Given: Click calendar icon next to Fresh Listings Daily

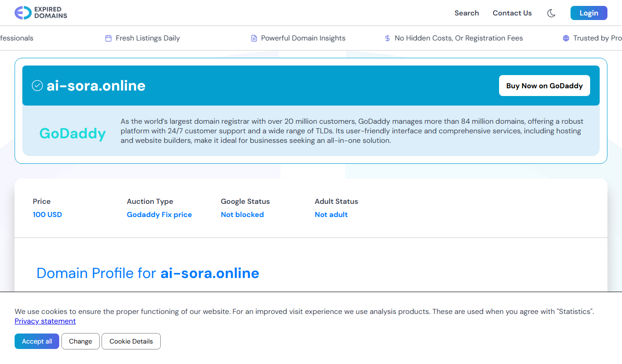Looking at the screenshot, I should tap(108, 38).
